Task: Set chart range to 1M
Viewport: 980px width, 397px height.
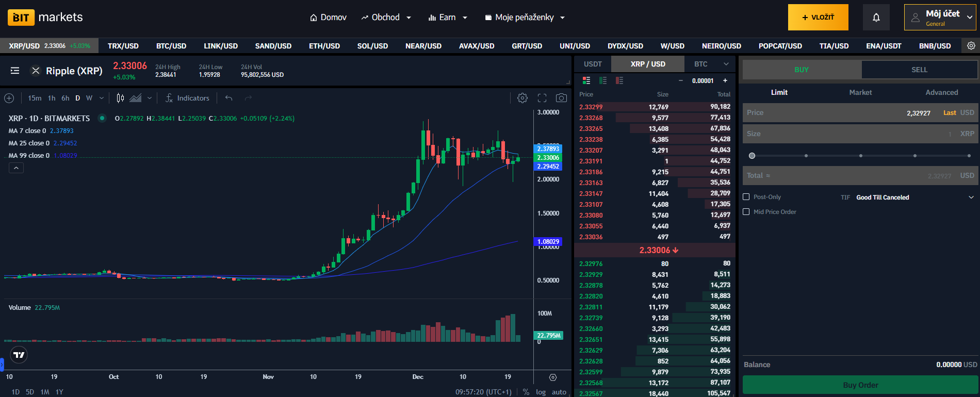Action: point(45,392)
